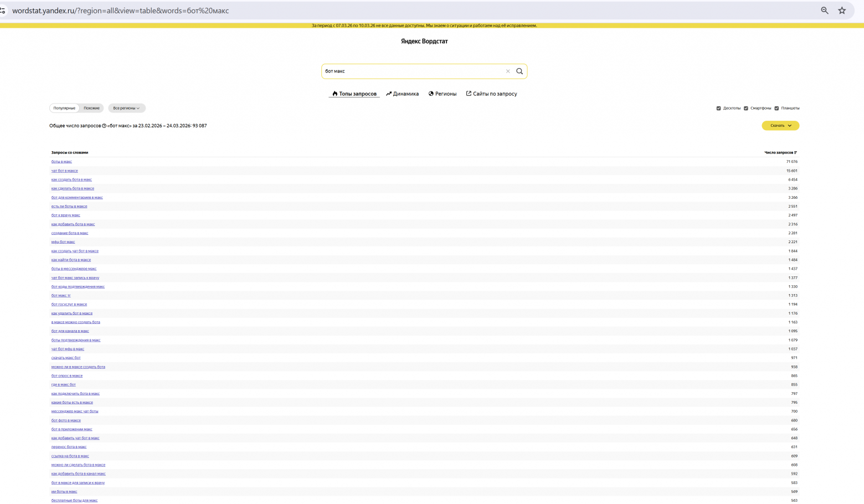Open the link 'как добавить бота в канал макс'
The image size is (864, 504).
(79, 474)
